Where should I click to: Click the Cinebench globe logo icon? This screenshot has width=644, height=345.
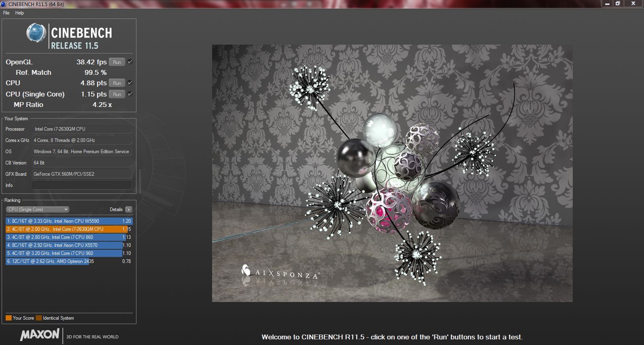coord(36,33)
